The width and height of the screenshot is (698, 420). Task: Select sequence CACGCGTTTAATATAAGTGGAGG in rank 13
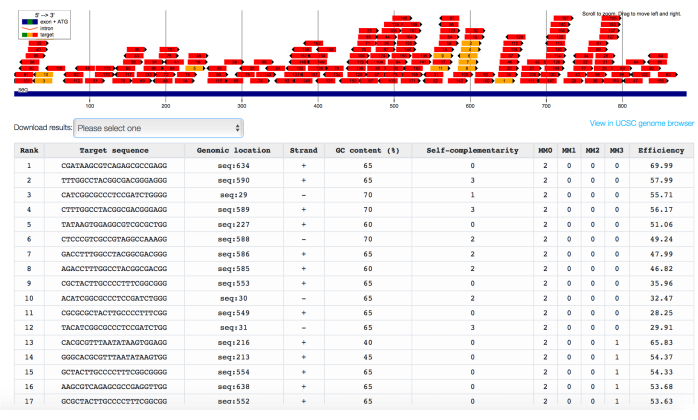coord(114,343)
